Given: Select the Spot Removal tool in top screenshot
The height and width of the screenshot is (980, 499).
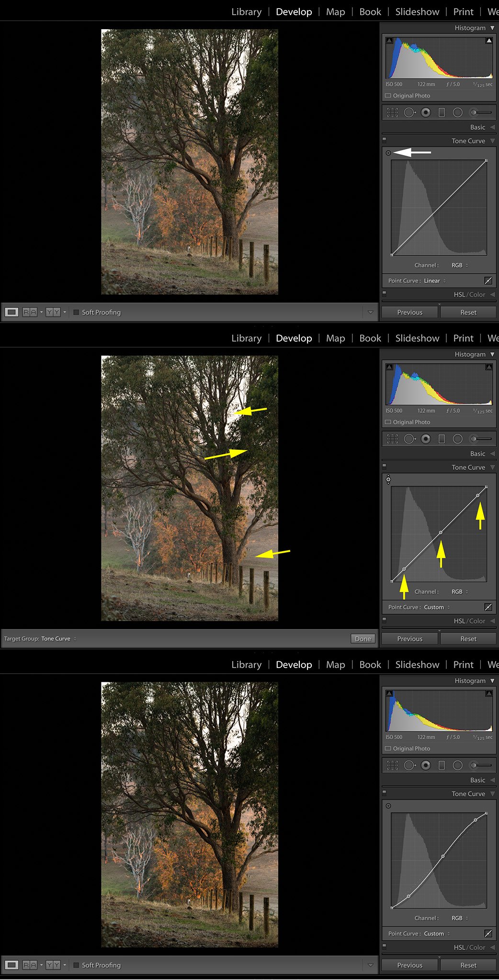Looking at the screenshot, I should (x=409, y=112).
